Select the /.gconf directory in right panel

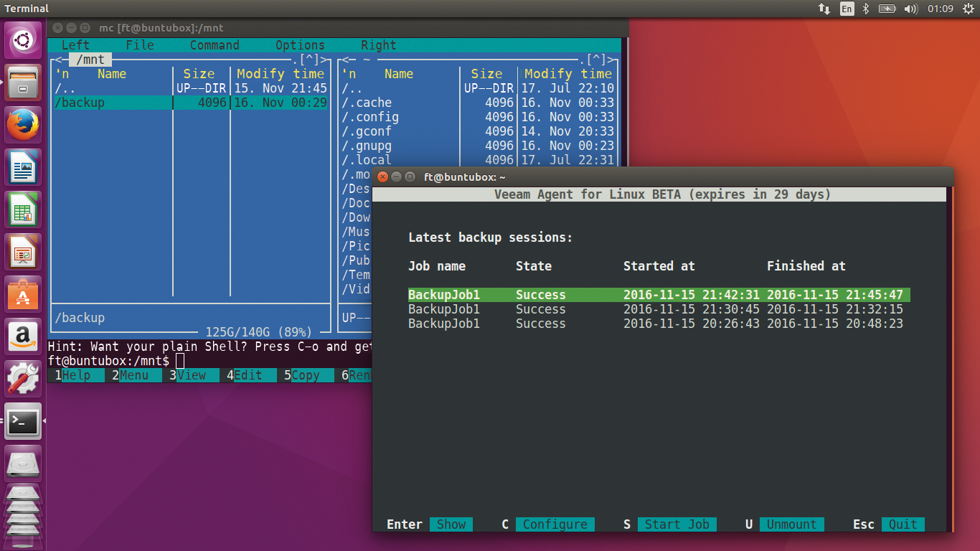coord(478,131)
